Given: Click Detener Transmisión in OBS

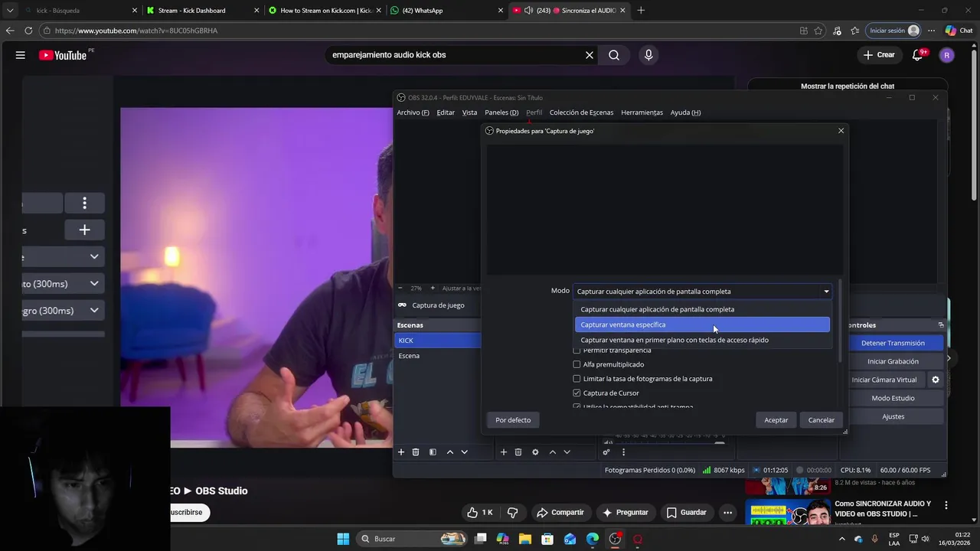Looking at the screenshot, I should [893, 343].
